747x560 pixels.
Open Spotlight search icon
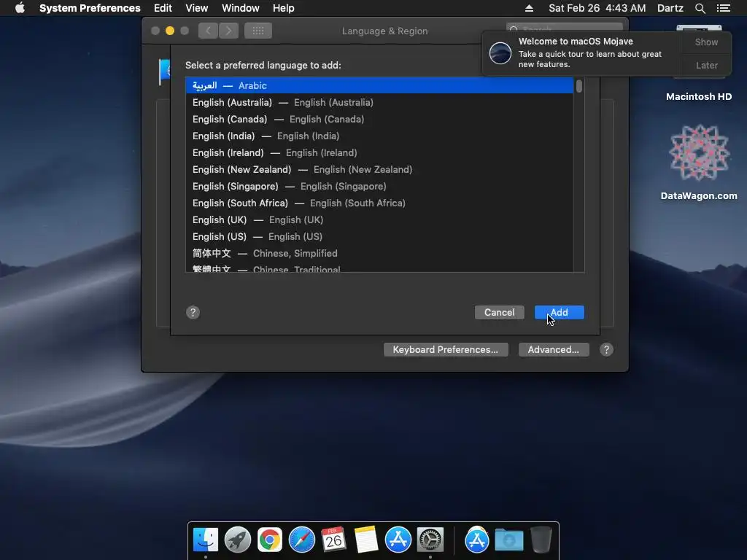pyautogui.click(x=700, y=8)
